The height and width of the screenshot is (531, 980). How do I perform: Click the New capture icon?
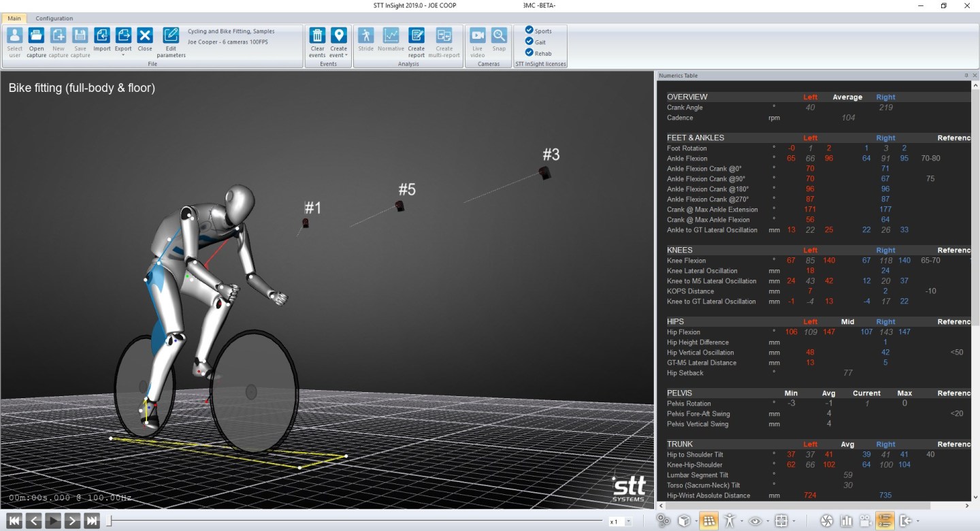coord(59,36)
